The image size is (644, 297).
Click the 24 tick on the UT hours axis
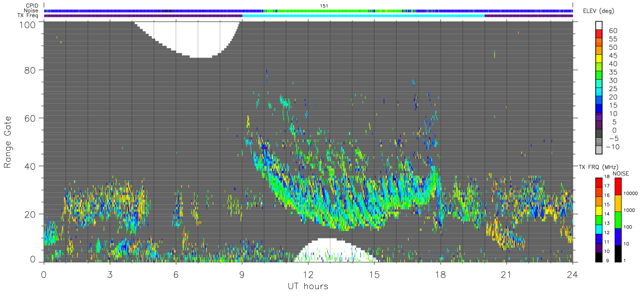point(572,274)
